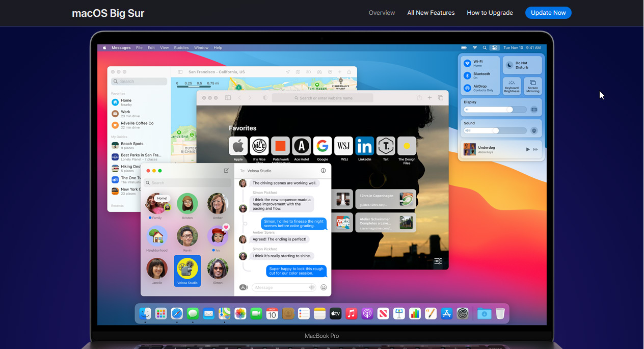Viewport: 644px width, 349px height.
Task: Open Safari from the dock
Action: 177,314
